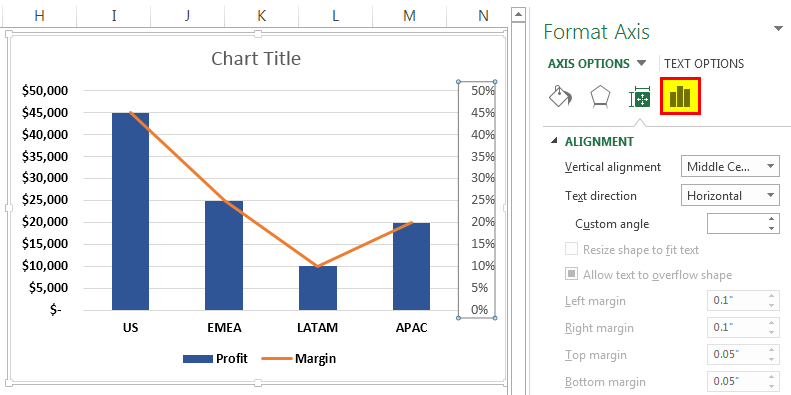Select column J header
Screen dimensions: 791x395
click(187, 16)
